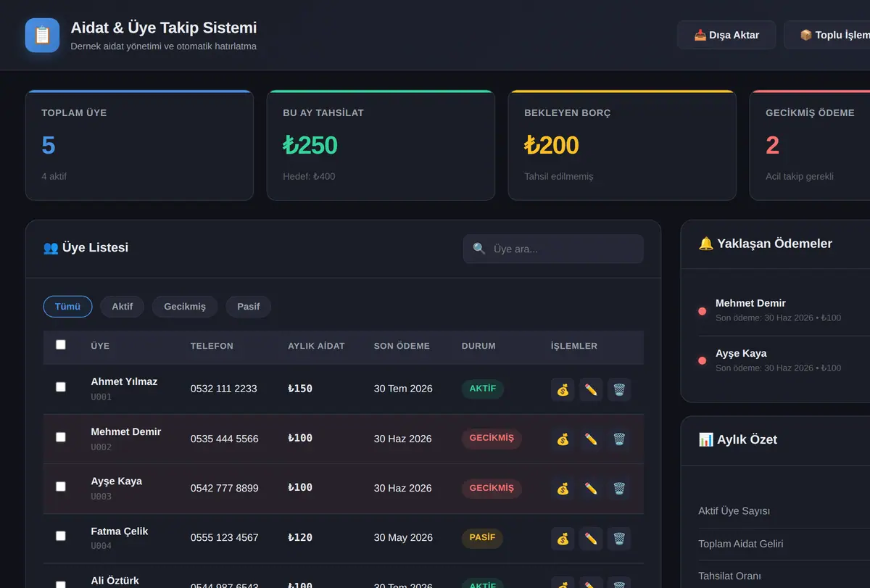Tick the checkbox for Fatma Çelik

61,536
